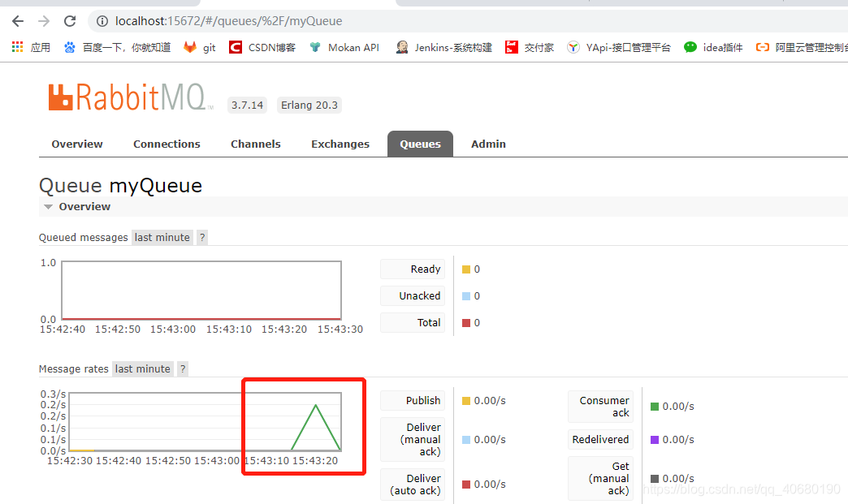Viewport: 848px width, 504px height.
Task: Click the 'Queue myQueue' heading
Action: (x=120, y=185)
